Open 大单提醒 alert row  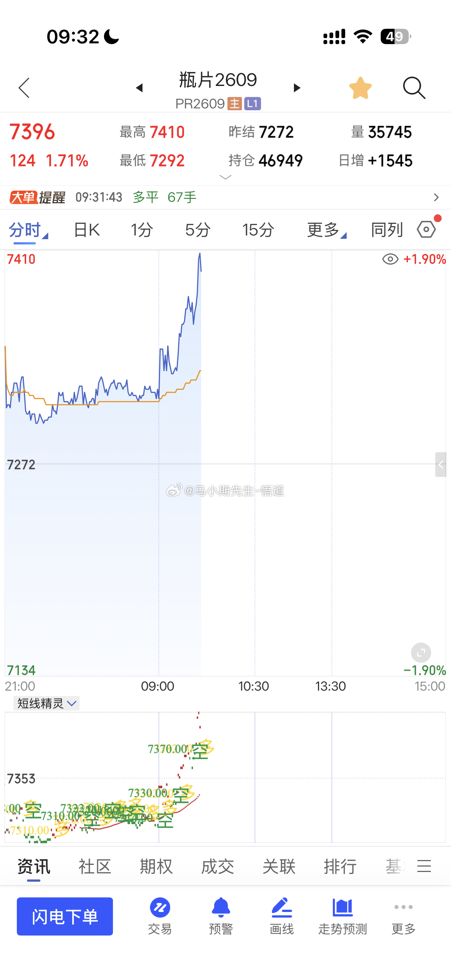coord(225,197)
